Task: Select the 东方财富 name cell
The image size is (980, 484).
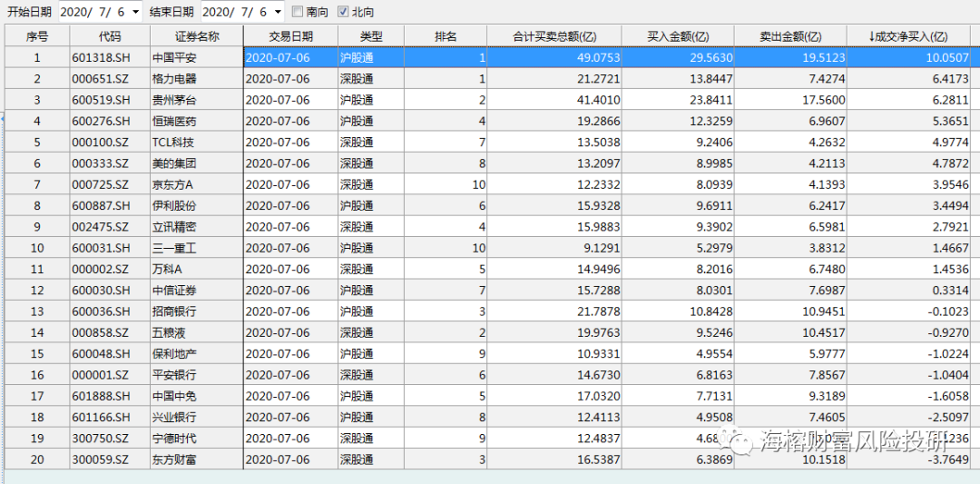Action: point(197,459)
